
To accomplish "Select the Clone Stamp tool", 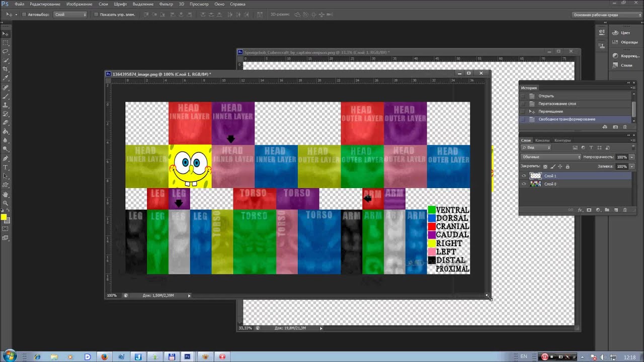I will pyautogui.click(x=6, y=105).
